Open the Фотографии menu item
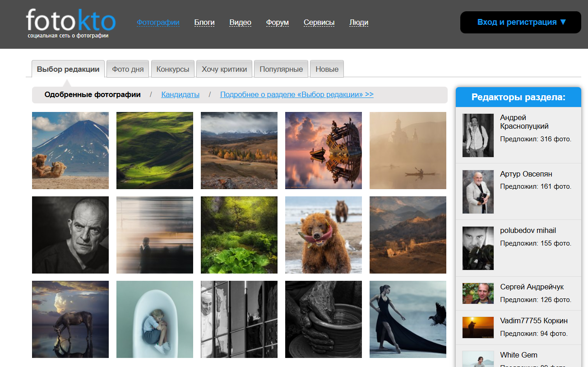Screen dimensions: 588x367 click(158, 23)
